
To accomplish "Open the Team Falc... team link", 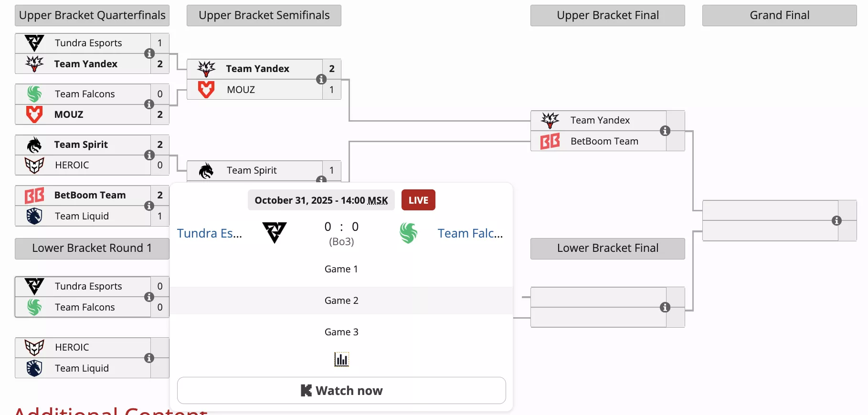I will click(x=470, y=233).
